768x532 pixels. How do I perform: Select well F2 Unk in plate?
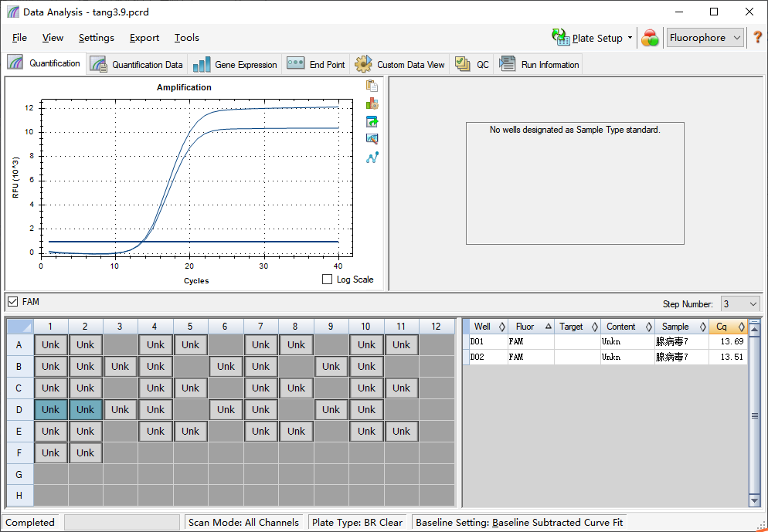click(x=85, y=452)
